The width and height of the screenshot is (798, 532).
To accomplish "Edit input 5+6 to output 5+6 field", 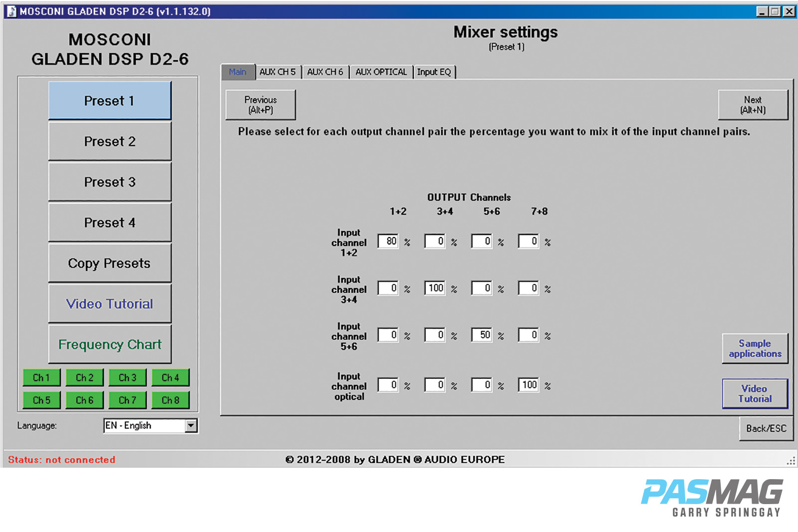I will point(482,335).
